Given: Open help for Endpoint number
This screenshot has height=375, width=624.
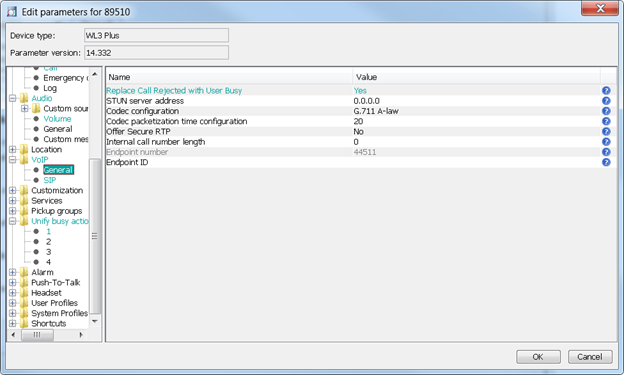Looking at the screenshot, I should (x=606, y=152).
